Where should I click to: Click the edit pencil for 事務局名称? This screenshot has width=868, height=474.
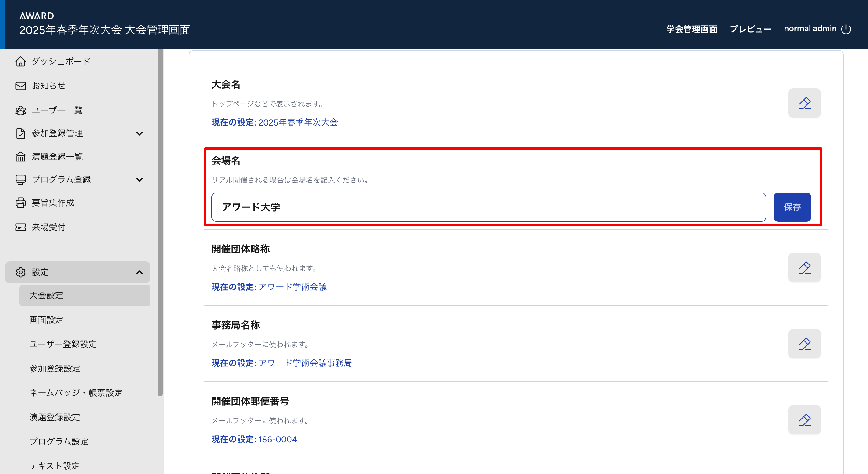pos(804,344)
